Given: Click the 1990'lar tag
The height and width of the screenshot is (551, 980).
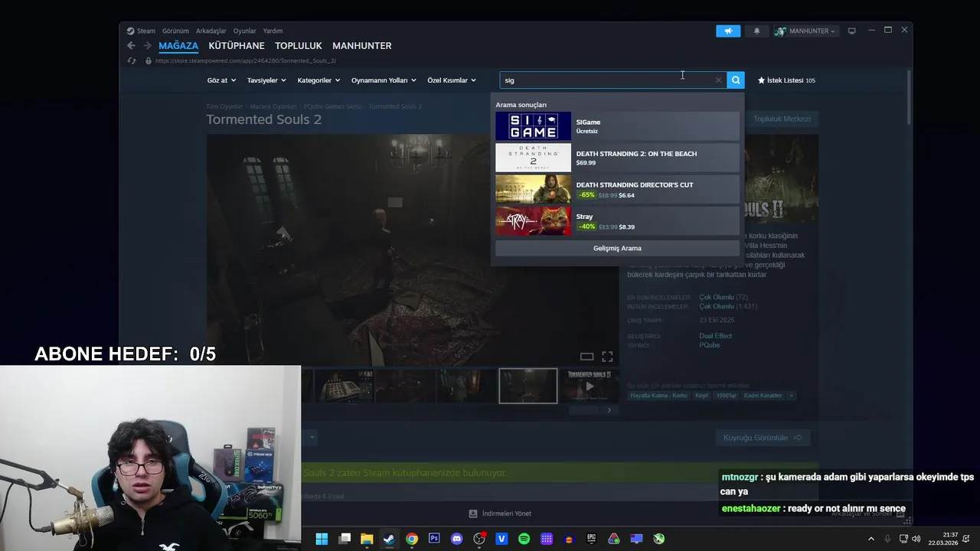Looking at the screenshot, I should click(727, 396).
